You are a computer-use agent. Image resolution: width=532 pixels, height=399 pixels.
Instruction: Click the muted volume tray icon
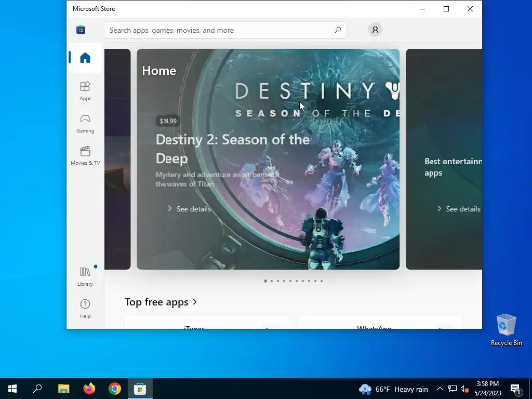coord(464,389)
